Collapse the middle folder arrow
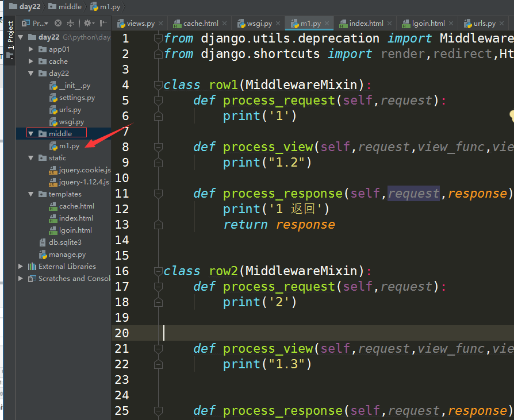 [x=31, y=134]
